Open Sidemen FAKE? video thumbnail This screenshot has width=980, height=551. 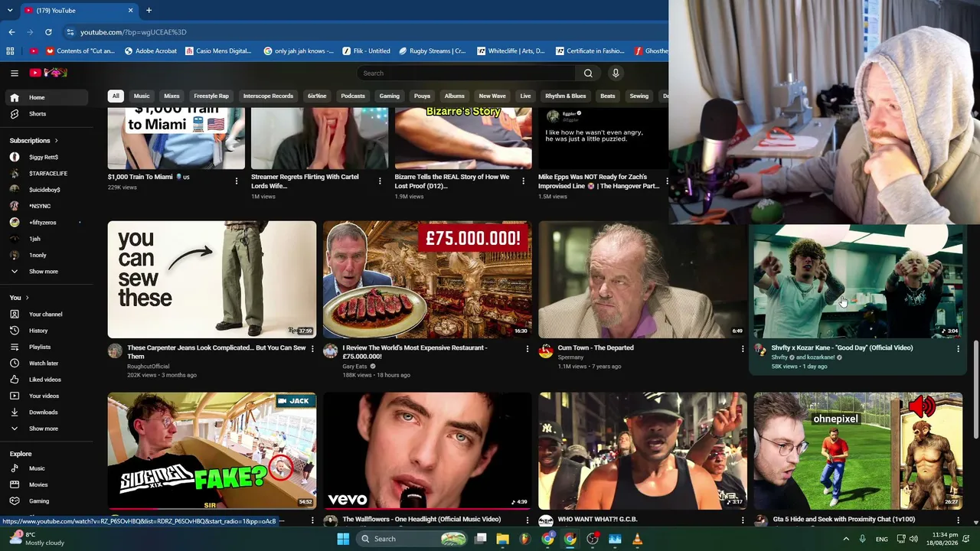[x=212, y=451]
